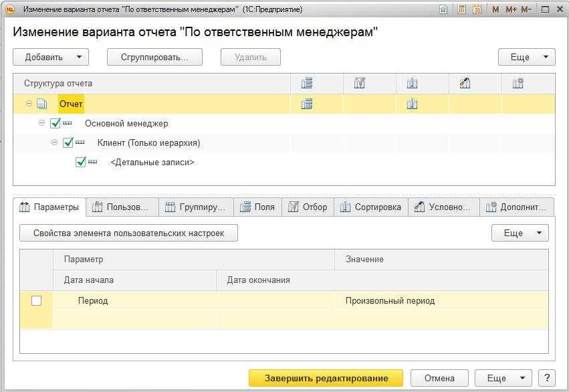Click the additional settings column header icon

[518, 84]
